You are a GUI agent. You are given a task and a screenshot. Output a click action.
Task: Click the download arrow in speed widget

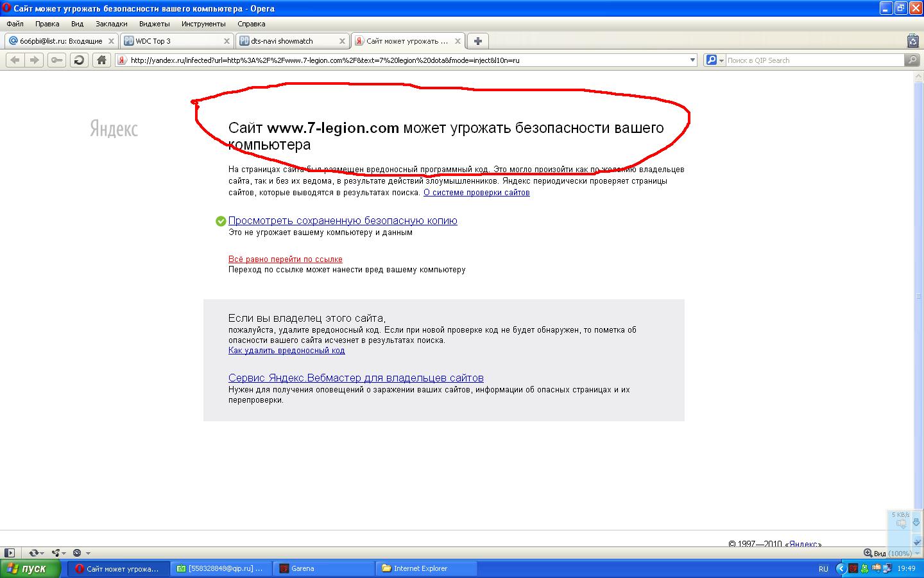pyautogui.click(x=916, y=523)
